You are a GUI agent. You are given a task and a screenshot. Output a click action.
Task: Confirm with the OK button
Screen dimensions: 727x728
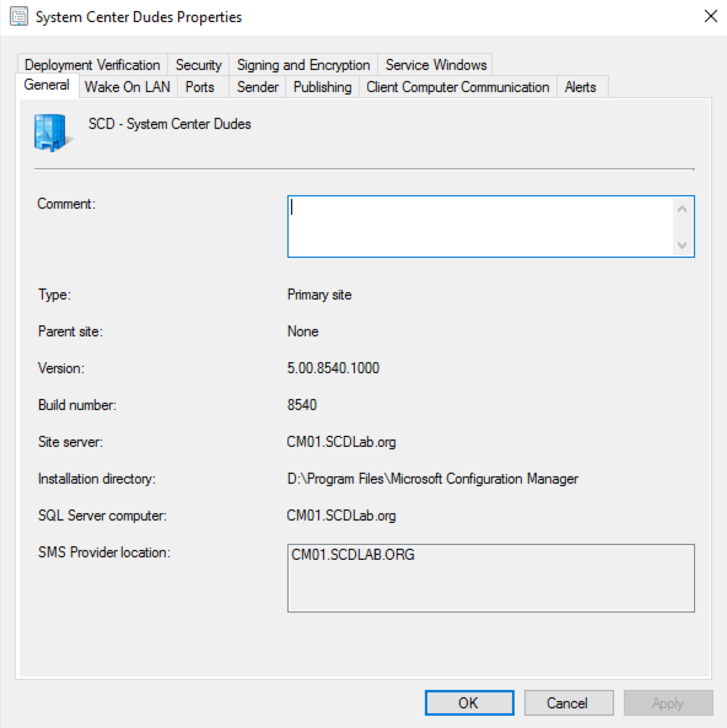coord(469,703)
